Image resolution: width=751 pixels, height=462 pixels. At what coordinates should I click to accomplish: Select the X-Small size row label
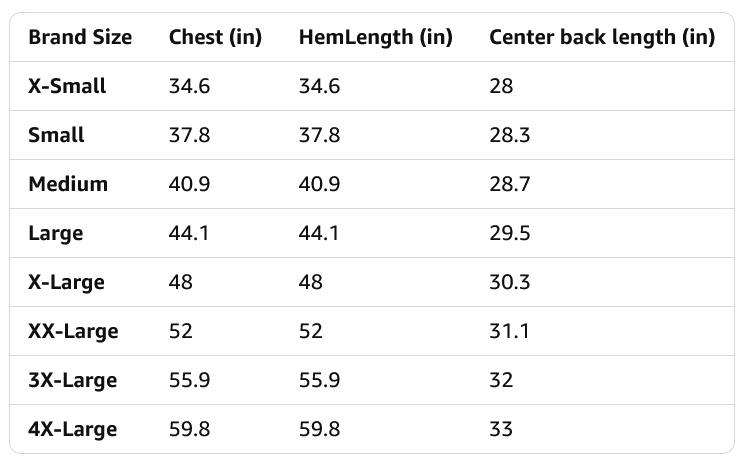[67, 86]
